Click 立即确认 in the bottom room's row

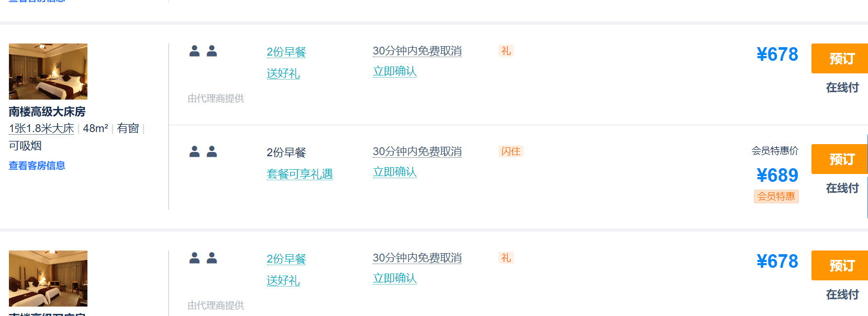394,278
